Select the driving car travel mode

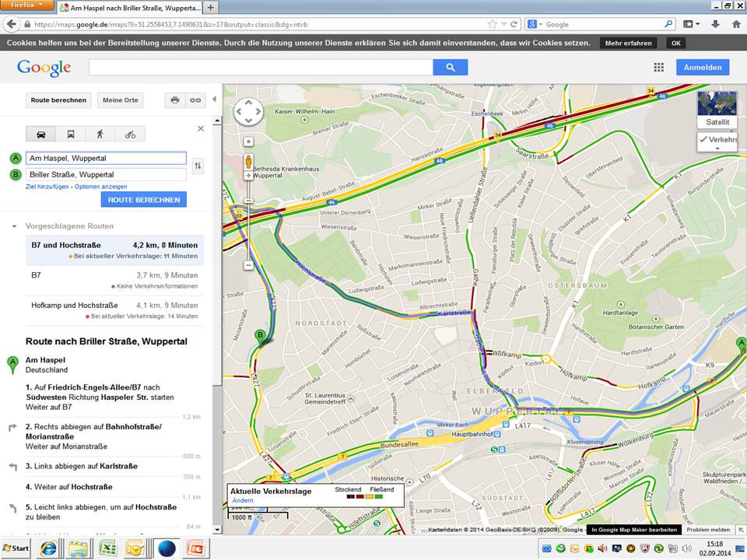[x=41, y=135]
